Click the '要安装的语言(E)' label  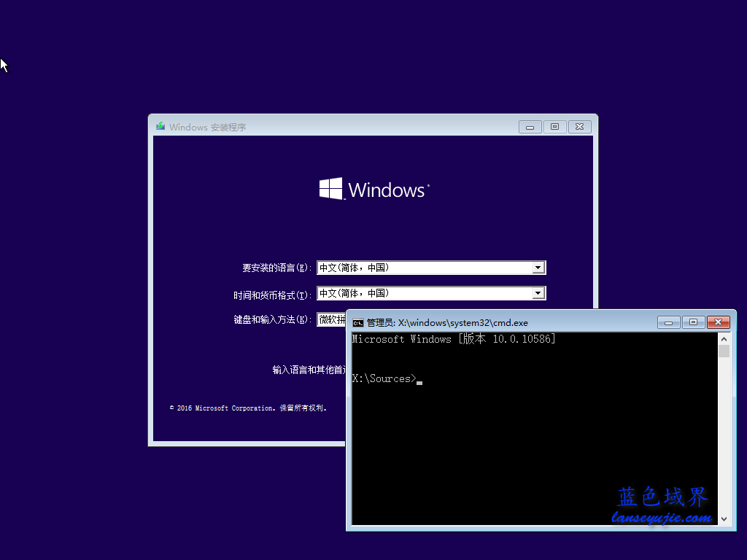[276, 268]
